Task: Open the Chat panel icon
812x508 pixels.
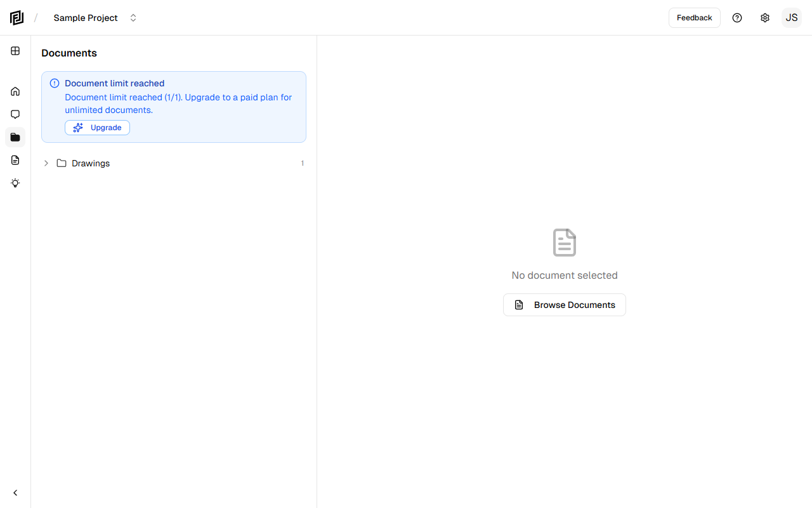Action: [x=15, y=114]
